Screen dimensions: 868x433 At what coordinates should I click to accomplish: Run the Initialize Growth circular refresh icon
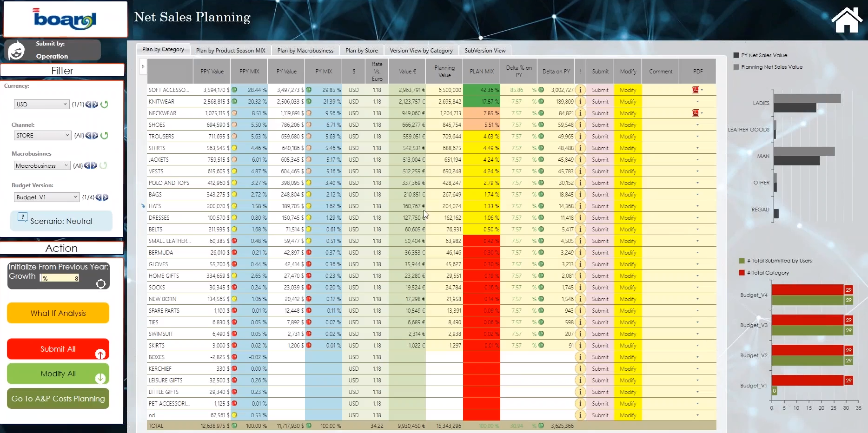coord(100,284)
